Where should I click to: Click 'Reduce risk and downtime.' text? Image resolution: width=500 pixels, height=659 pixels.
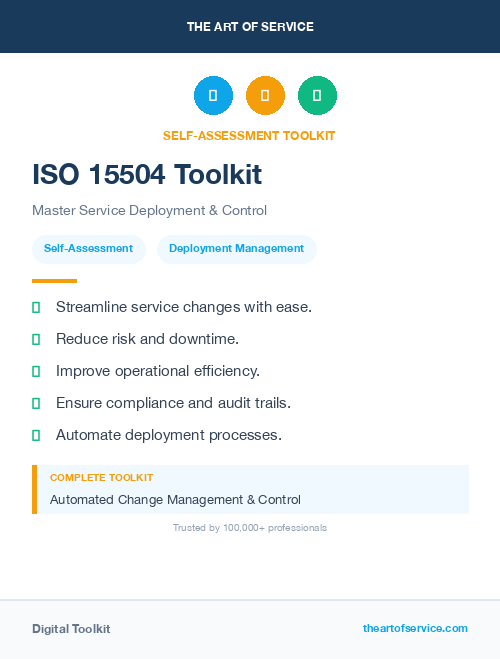[147, 339]
